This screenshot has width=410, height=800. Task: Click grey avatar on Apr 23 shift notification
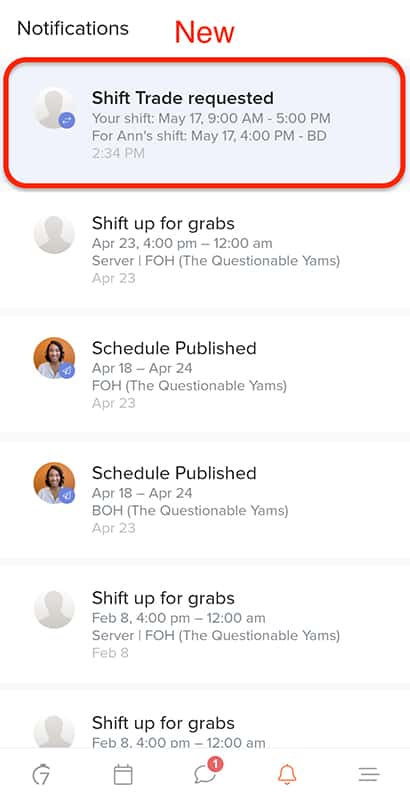coord(54,234)
